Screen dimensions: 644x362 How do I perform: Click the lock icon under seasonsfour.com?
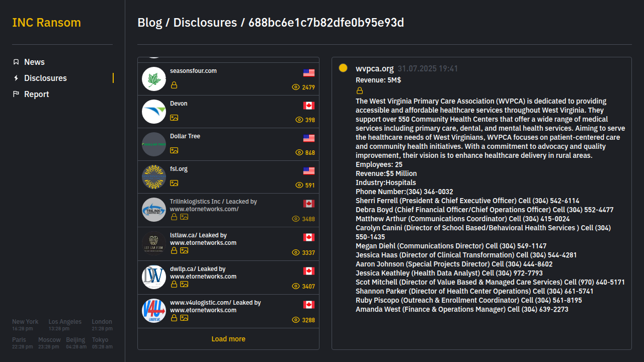174,85
